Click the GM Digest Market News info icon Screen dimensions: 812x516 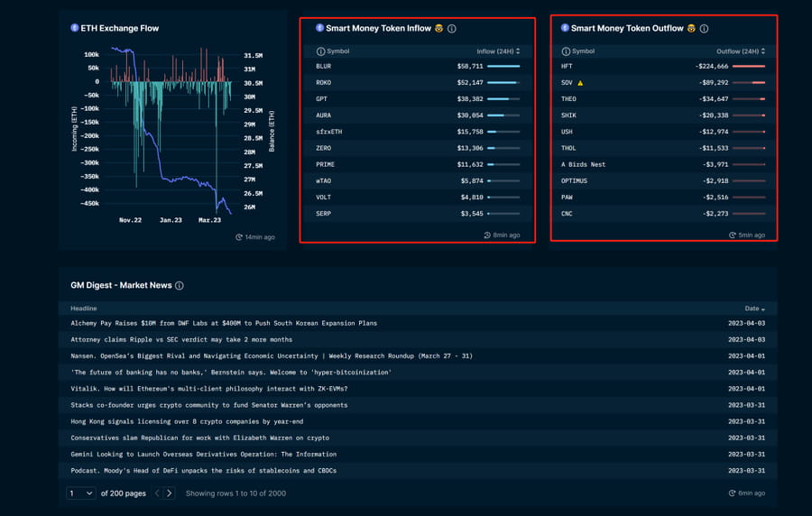(x=180, y=285)
